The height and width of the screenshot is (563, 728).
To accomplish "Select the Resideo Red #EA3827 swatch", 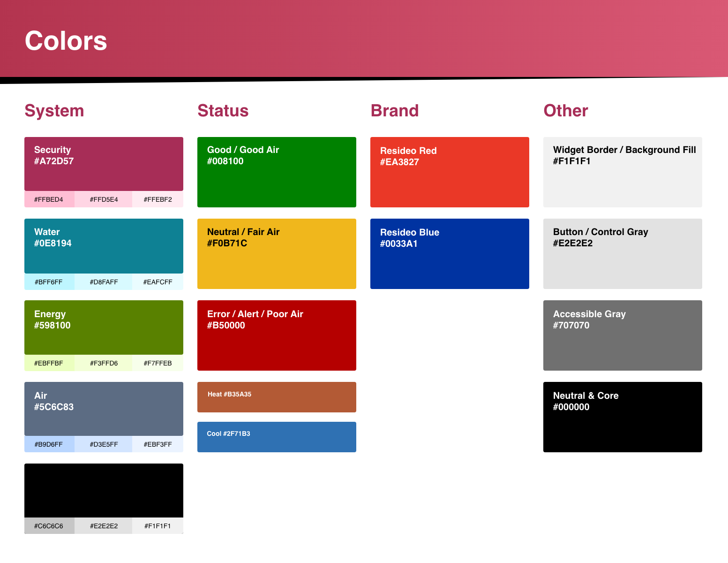I will 450,172.
